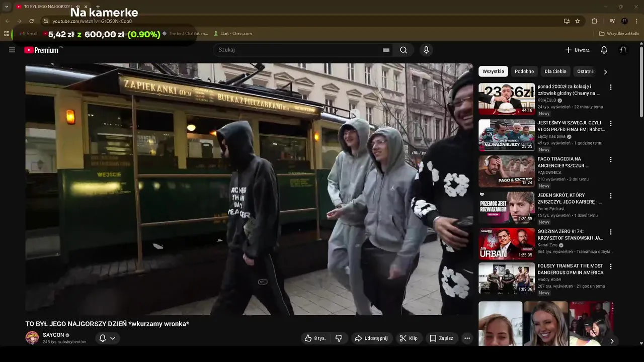
Task: Mute tab via speaker icon on tab
Action: pyautogui.click(x=77, y=7)
